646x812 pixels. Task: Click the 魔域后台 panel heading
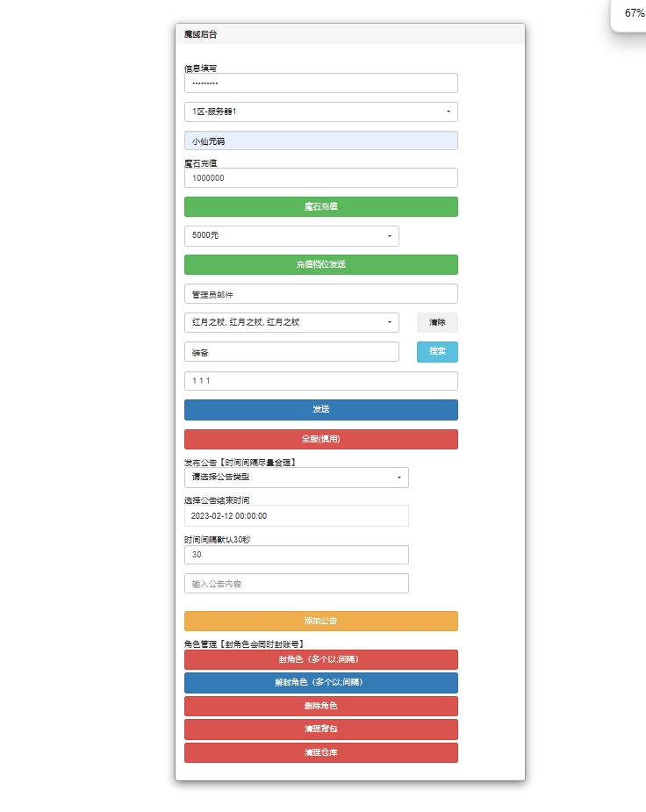(x=201, y=35)
